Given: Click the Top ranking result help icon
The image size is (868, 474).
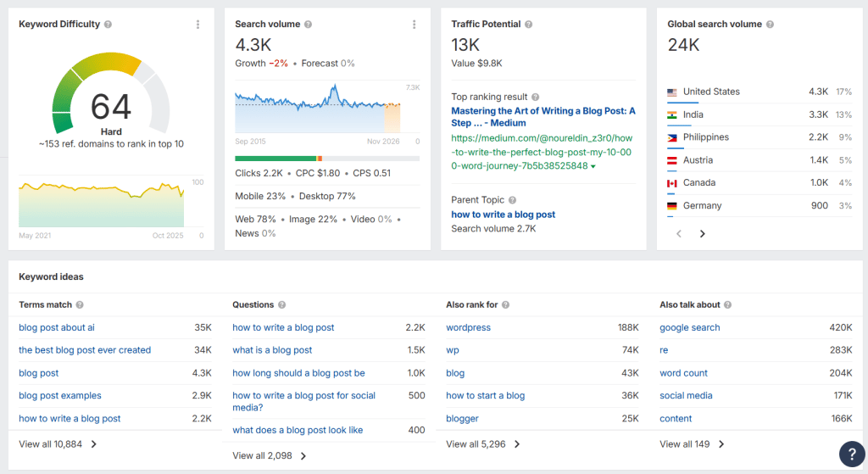Looking at the screenshot, I should tap(536, 97).
